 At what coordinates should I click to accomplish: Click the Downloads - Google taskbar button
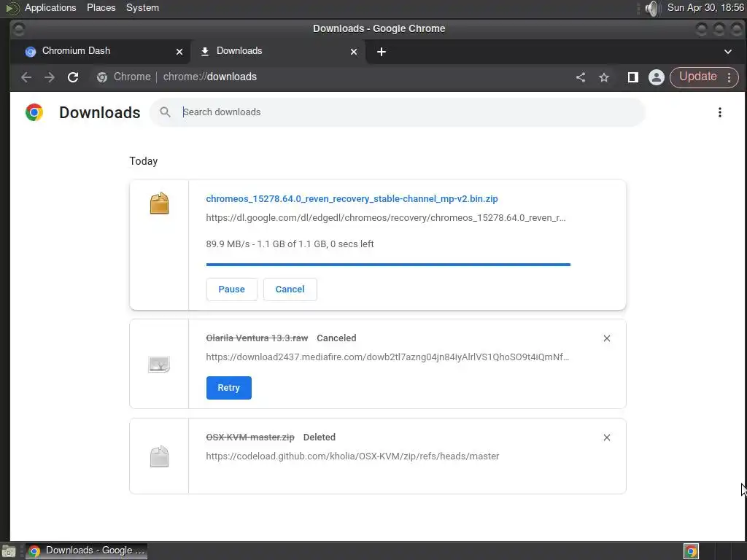pos(86,551)
